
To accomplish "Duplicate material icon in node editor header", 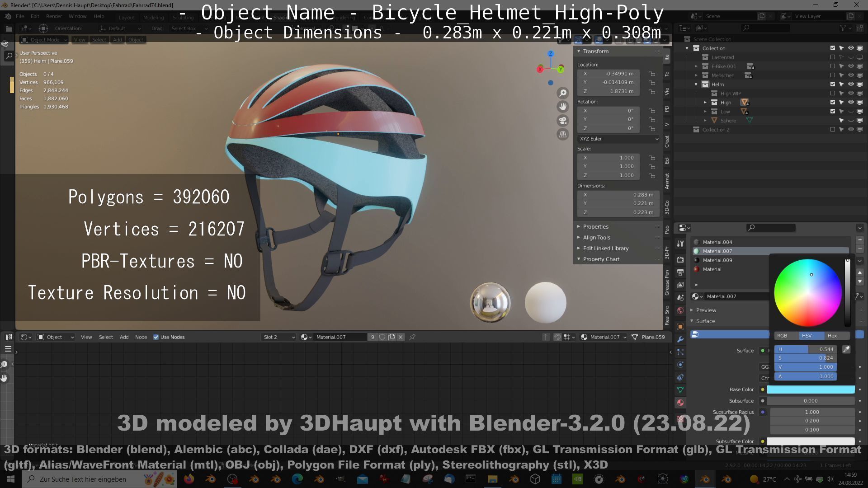I will [x=392, y=337].
